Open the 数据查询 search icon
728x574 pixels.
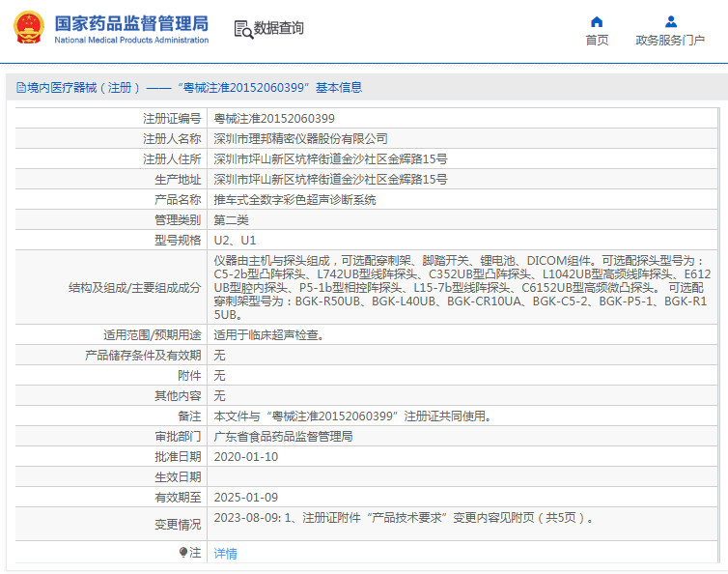click(x=243, y=29)
